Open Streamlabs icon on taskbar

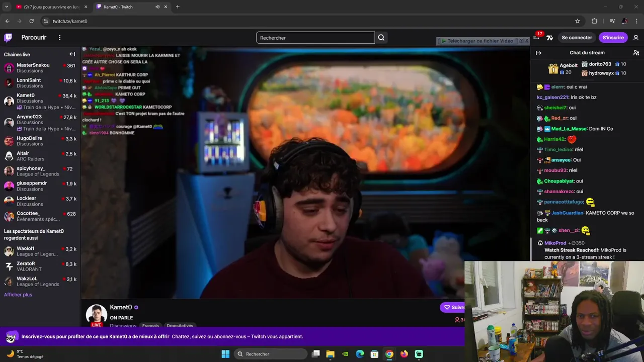click(x=419, y=354)
